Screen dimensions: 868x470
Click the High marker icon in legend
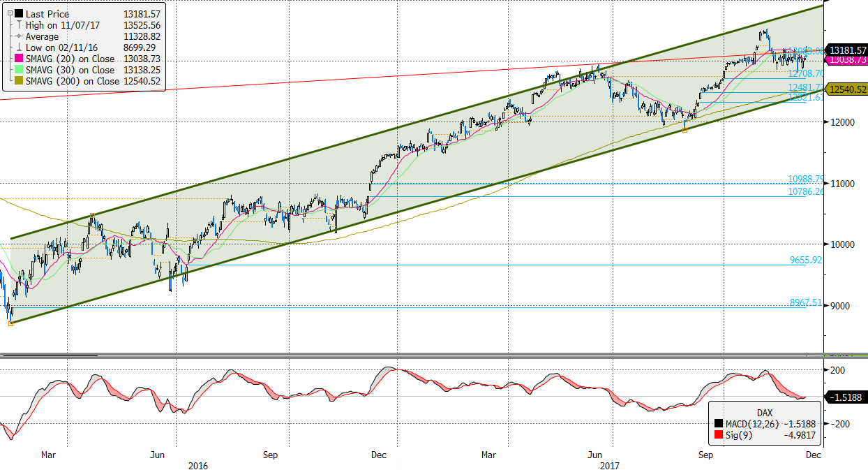click(x=18, y=25)
